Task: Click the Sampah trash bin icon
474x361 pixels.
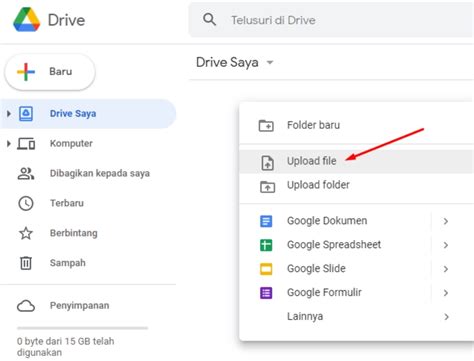Action: click(26, 263)
